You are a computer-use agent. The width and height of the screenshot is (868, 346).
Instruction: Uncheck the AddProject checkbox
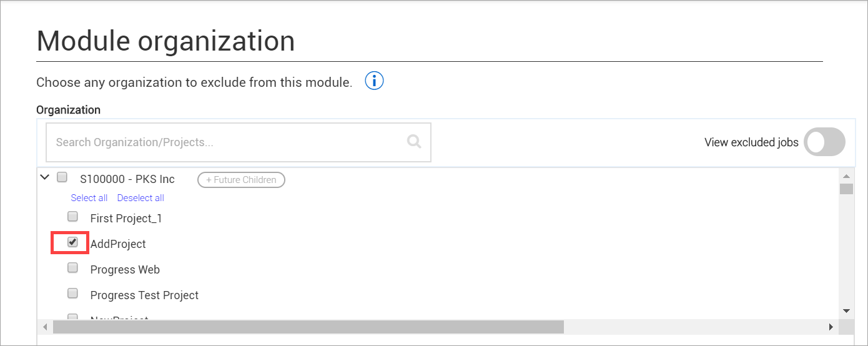(x=73, y=242)
